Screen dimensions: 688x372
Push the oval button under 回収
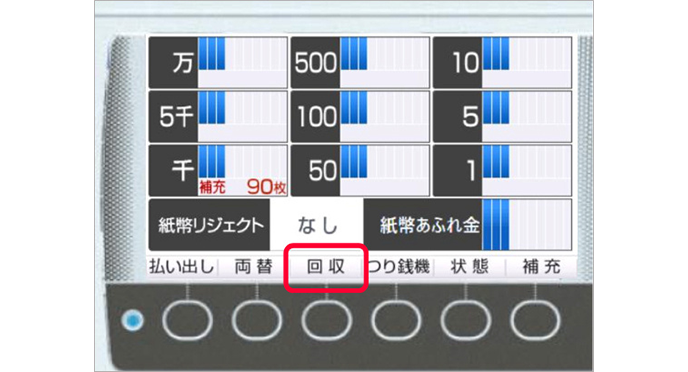pos(326,321)
